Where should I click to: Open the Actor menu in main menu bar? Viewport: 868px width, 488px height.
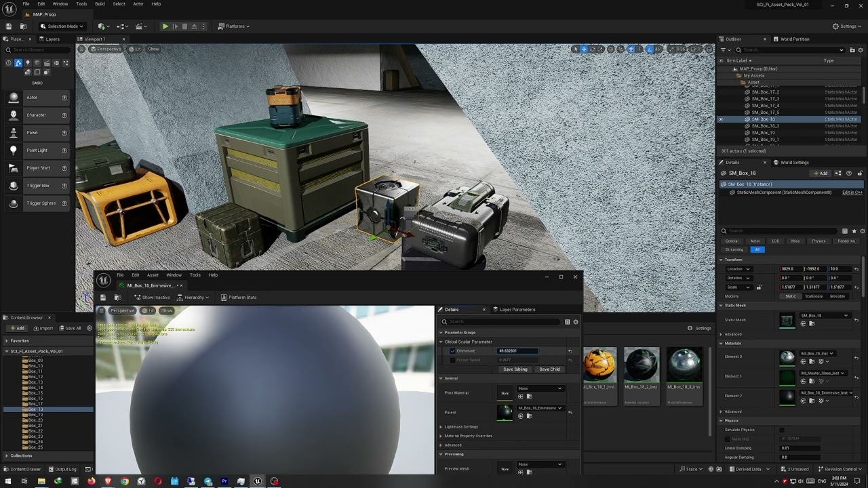click(x=138, y=4)
